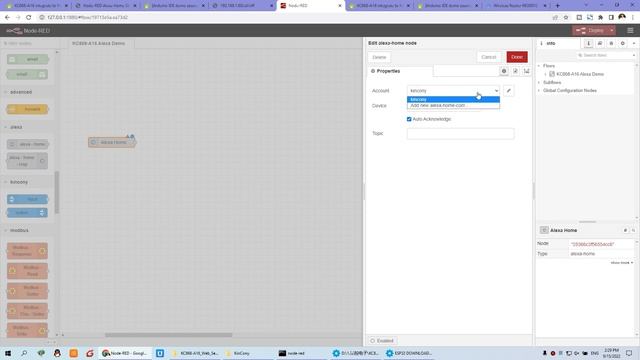Viewport: 640px width, 360px height.
Task: Collapse the modbus palette category
Action: coord(19,231)
